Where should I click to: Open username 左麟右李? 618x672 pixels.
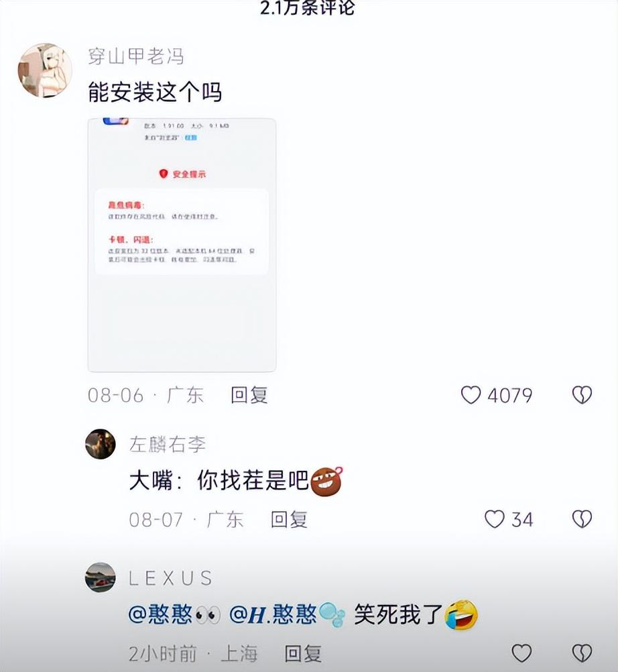pyautogui.click(x=168, y=444)
